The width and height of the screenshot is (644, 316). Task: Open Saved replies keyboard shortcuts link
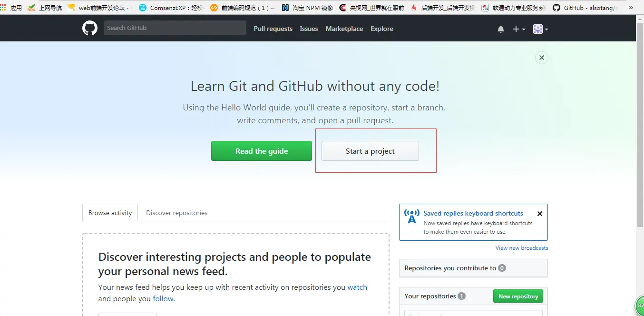473,213
